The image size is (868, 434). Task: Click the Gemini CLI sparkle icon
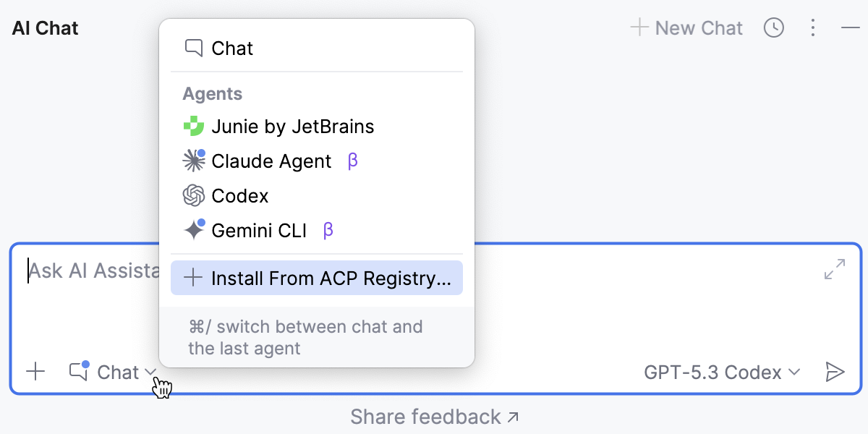coord(194,230)
